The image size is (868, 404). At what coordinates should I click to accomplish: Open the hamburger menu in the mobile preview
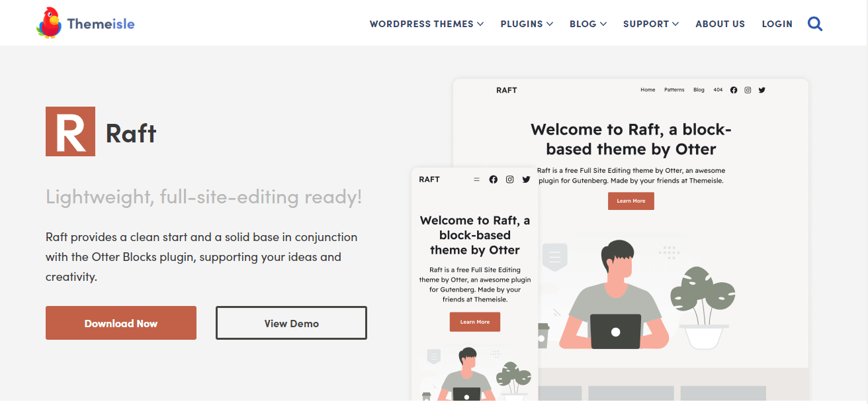[476, 179]
